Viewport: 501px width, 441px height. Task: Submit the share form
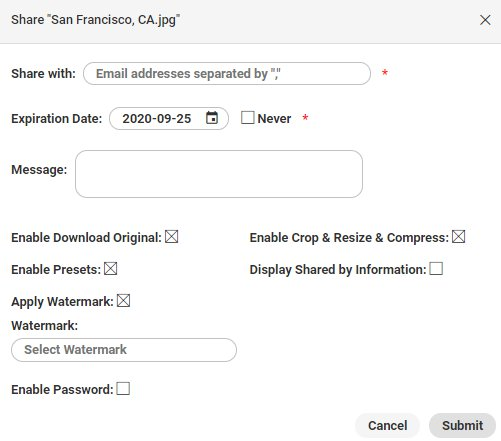462,426
